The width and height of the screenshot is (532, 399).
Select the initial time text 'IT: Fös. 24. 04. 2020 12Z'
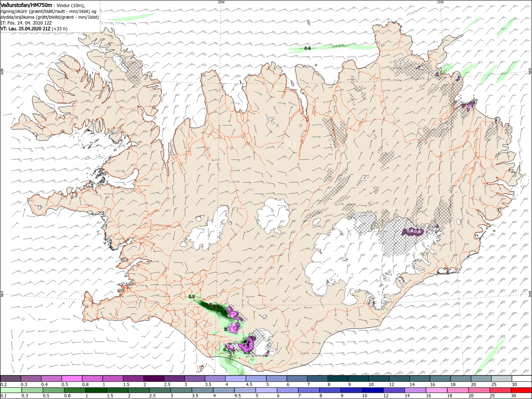coord(25,23)
